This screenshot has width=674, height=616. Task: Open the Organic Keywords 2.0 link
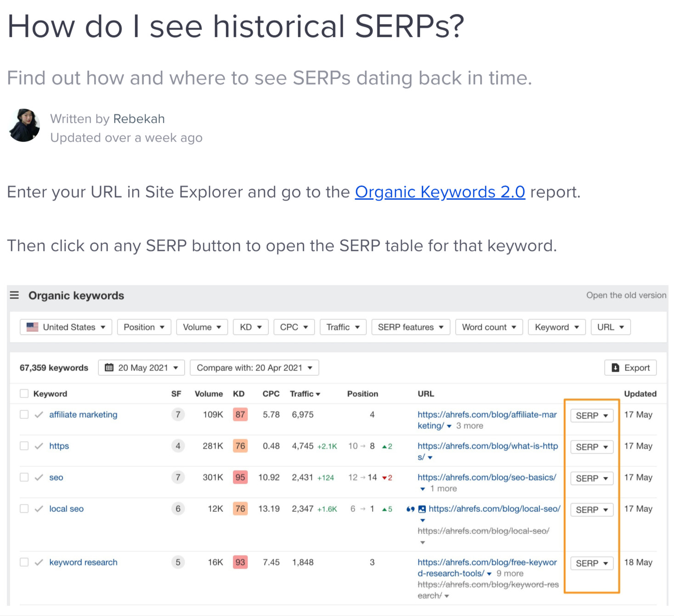pyautogui.click(x=439, y=192)
